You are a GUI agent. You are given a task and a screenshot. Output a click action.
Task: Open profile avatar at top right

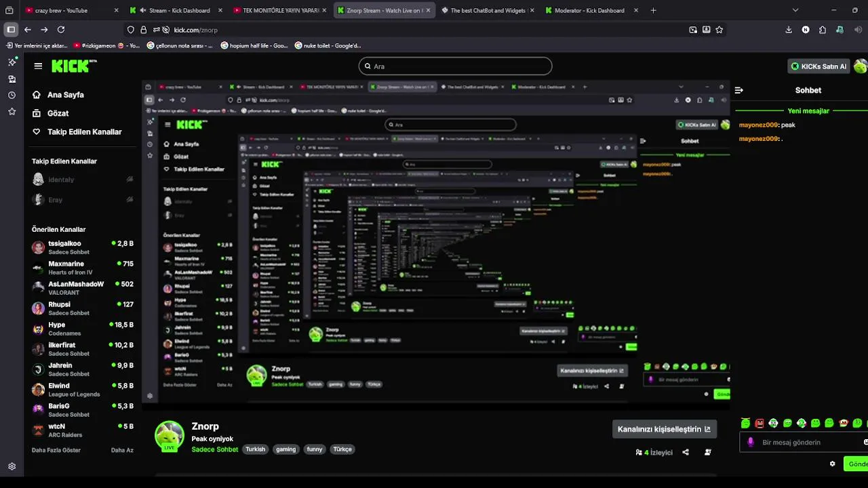[860, 66]
